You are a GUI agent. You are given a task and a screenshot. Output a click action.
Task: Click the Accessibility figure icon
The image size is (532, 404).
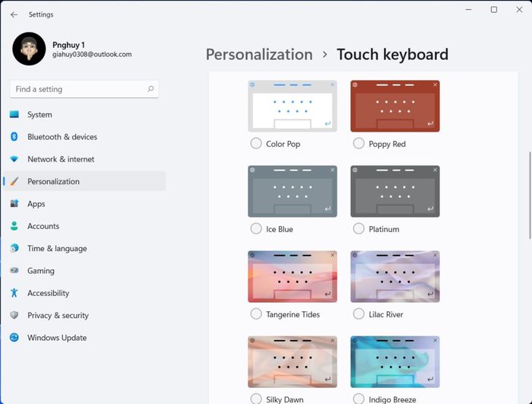14,293
